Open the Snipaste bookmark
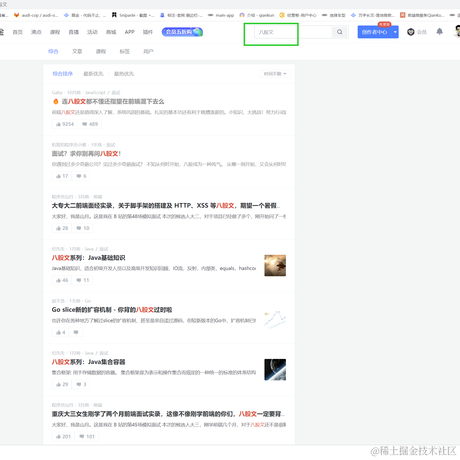Screen dimensions: 460x460 tap(133, 15)
